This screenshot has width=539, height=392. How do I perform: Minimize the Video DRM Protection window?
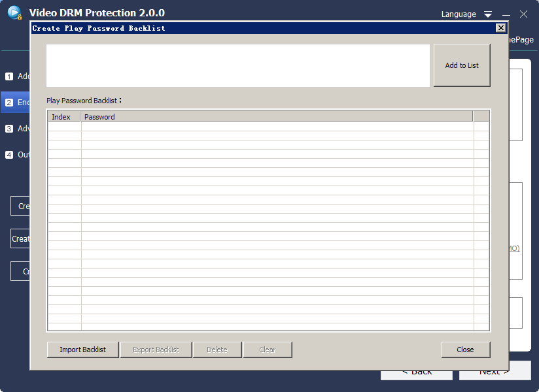506,14
